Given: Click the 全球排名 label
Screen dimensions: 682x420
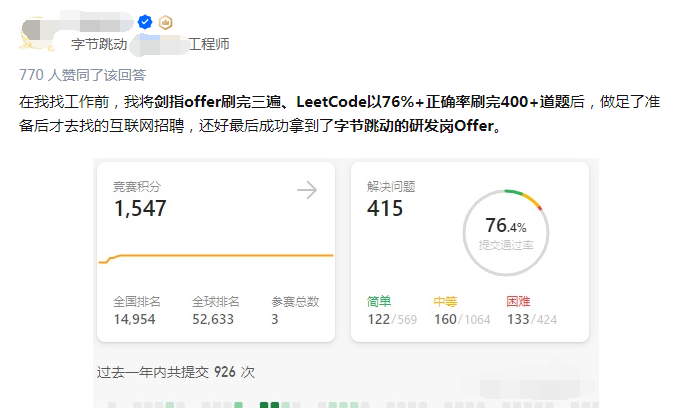Looking at the screenshot, I should point(216,301).
